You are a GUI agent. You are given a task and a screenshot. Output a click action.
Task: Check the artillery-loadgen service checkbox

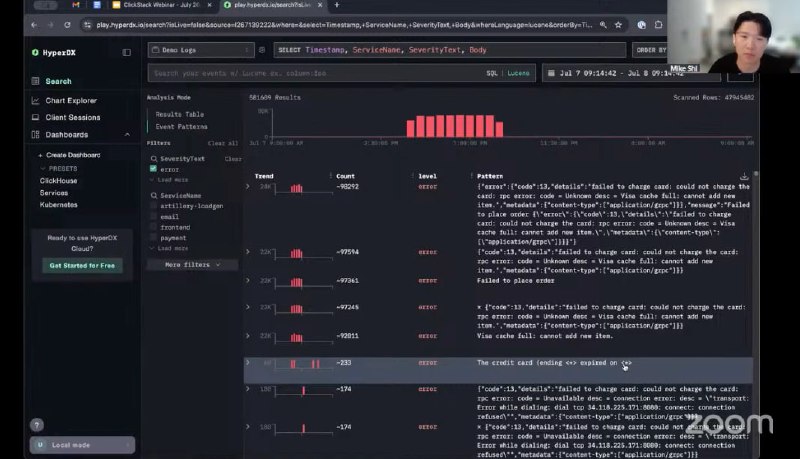pyautogui.click(x=153, y=206)
